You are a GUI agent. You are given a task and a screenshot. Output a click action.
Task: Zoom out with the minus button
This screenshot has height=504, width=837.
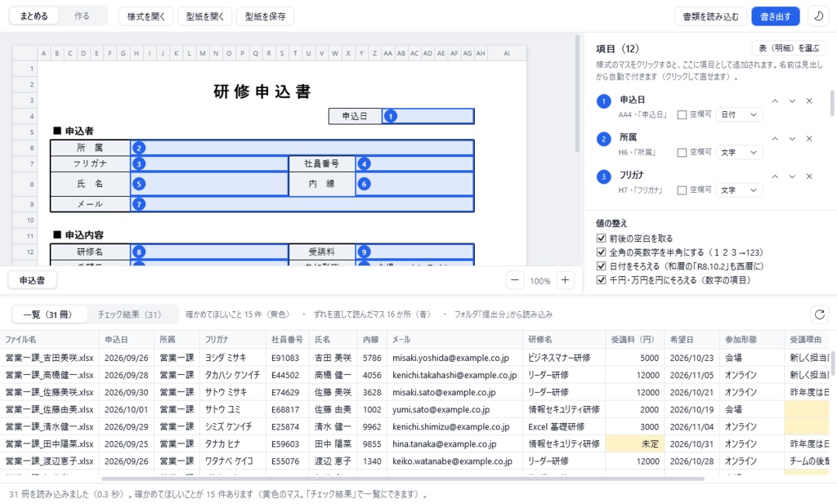[x=515, y=280]
